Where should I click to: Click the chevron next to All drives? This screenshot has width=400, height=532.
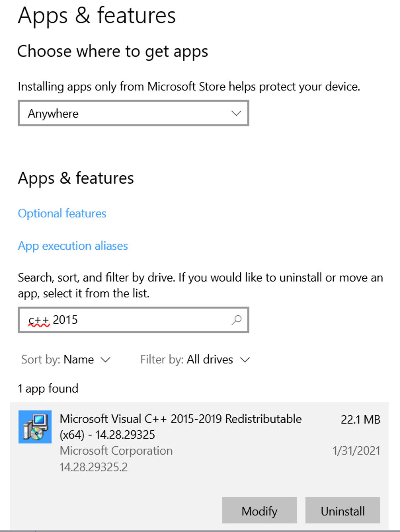245,360
